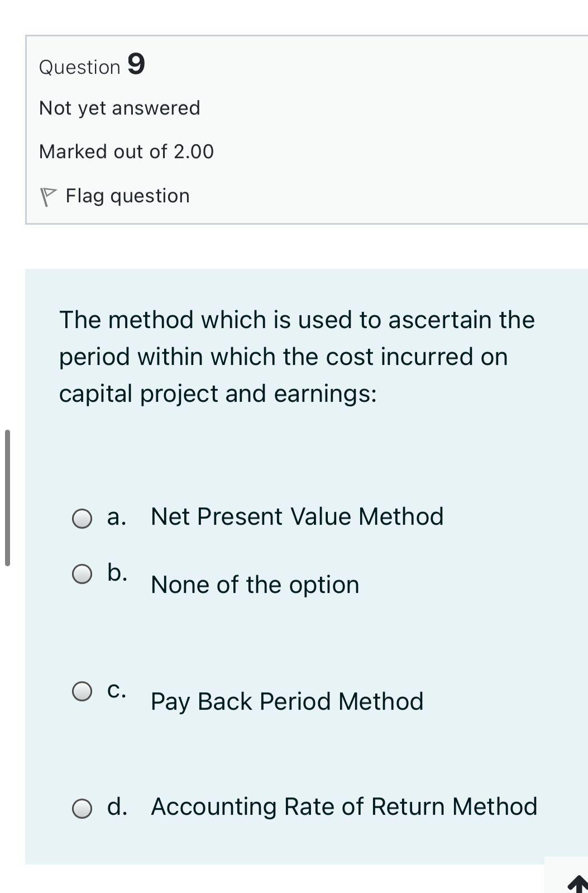
Task: Select radio button for Pay Back Period Method
Action: pos(82,692)
